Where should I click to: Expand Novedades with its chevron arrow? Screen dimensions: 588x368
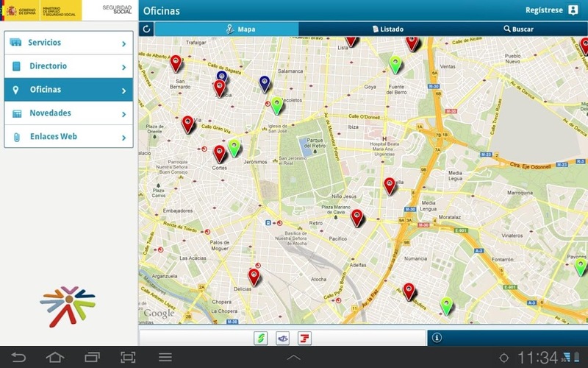123,114
